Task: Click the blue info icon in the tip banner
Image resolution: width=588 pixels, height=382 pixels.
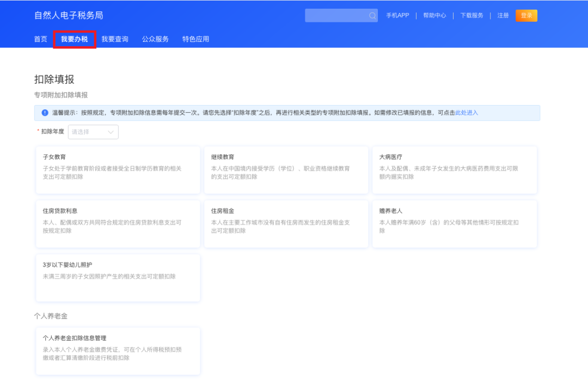Action: (45, 113)
